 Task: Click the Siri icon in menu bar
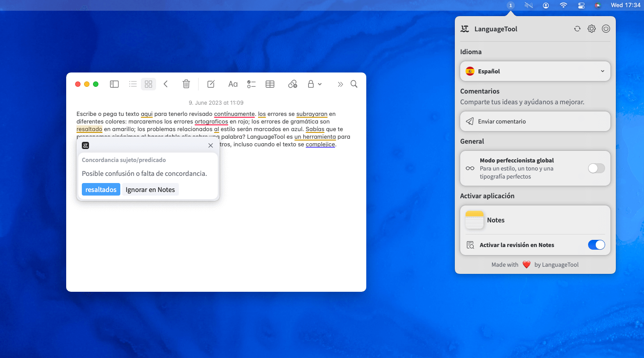598,5
